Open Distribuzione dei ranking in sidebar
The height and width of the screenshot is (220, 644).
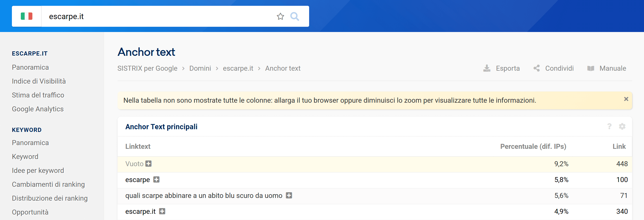(50, 198)
